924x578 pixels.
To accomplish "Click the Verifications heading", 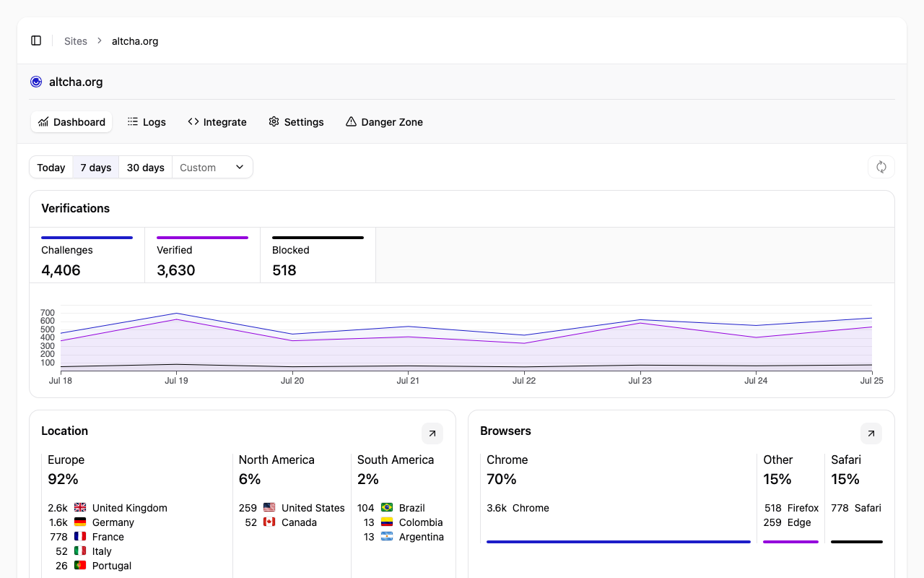I will coord(76,208).
